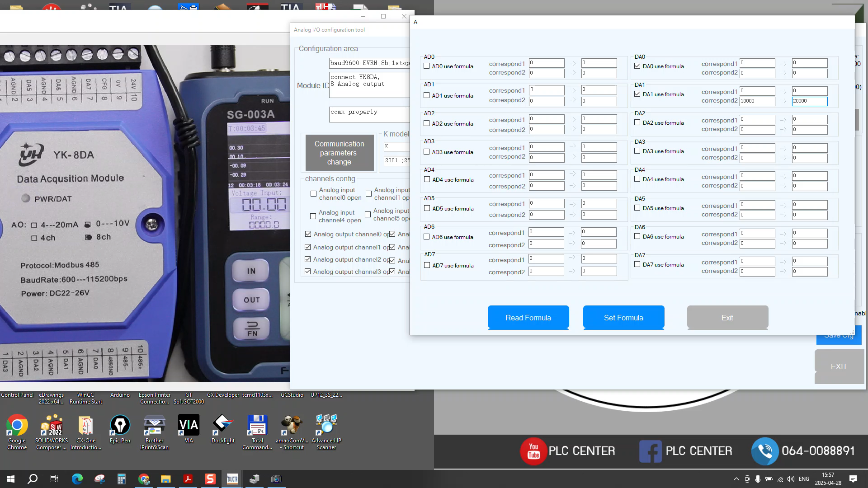Click DA1 correspond2 input field with 10000
This screenshot has height=488, width=868.
pos(757,101)
